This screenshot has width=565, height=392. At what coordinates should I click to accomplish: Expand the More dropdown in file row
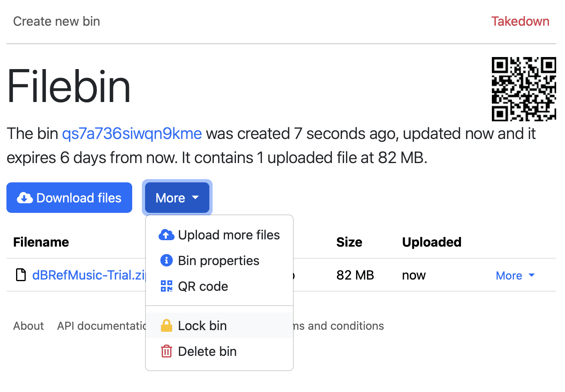coord(515,276)
